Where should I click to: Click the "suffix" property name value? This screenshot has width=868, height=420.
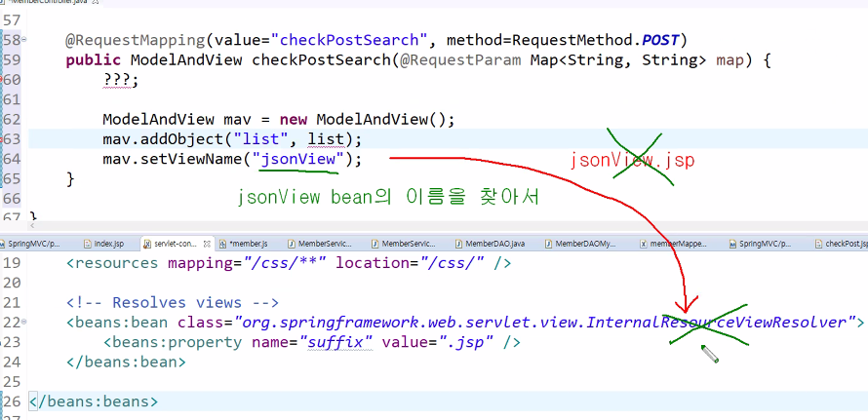[338, 342]
